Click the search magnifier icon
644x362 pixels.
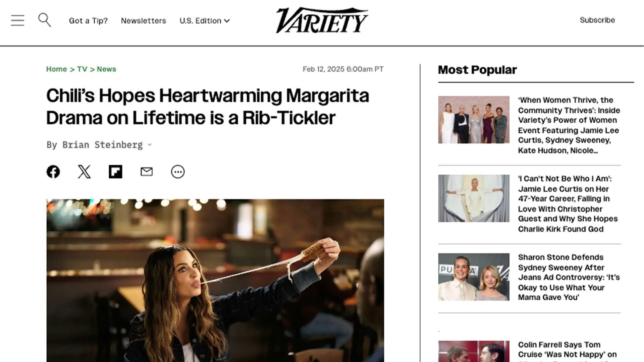[x=44, y=20]
